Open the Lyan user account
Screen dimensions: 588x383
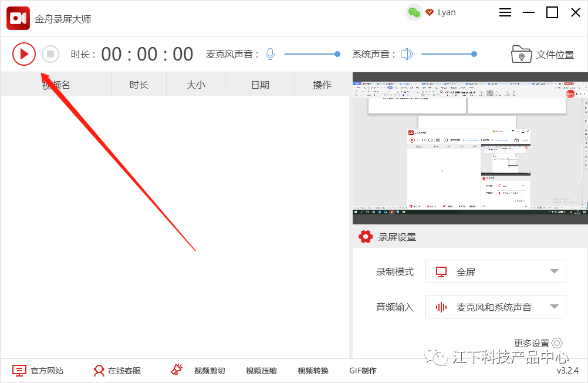[x=447, y=12]
